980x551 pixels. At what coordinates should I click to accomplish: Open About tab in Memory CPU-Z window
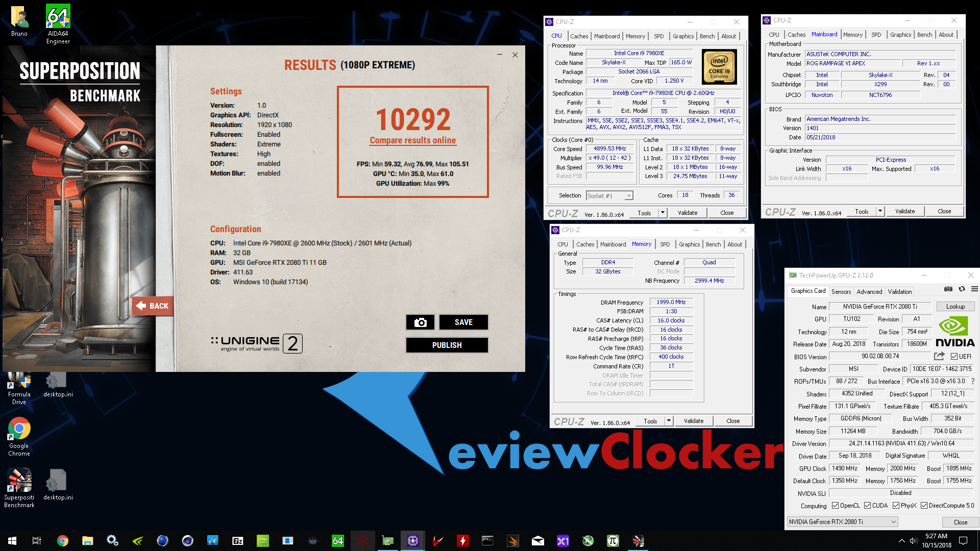click(x=734, y=244)
